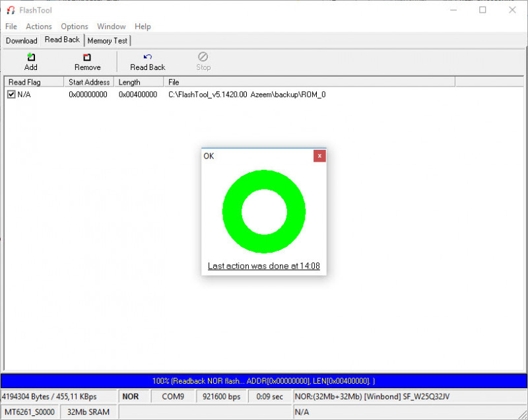528x420 pixels.
Task: Maximize the FlashTool window
Action: tap(482, 10)
